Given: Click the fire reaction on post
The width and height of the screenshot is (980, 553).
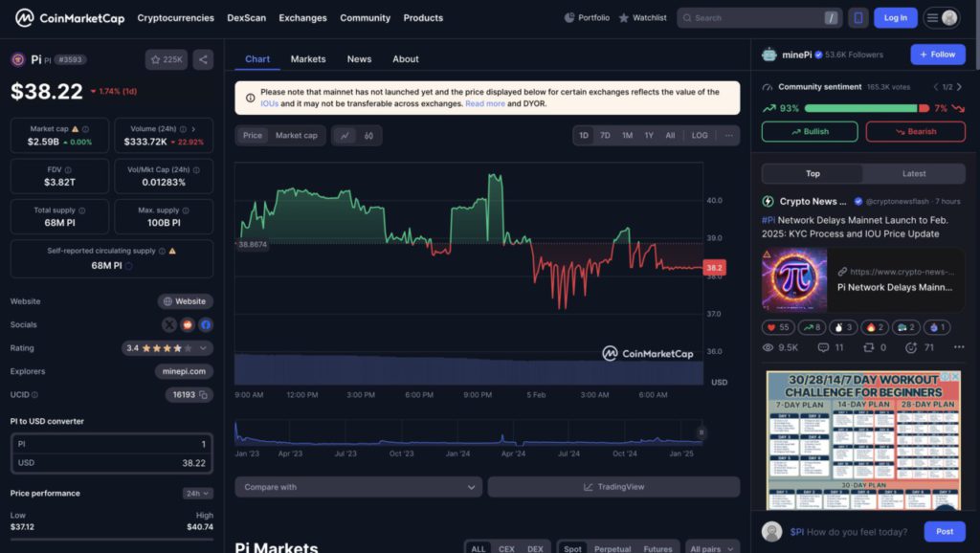Looking at the screenshot, I should point(875,327).
